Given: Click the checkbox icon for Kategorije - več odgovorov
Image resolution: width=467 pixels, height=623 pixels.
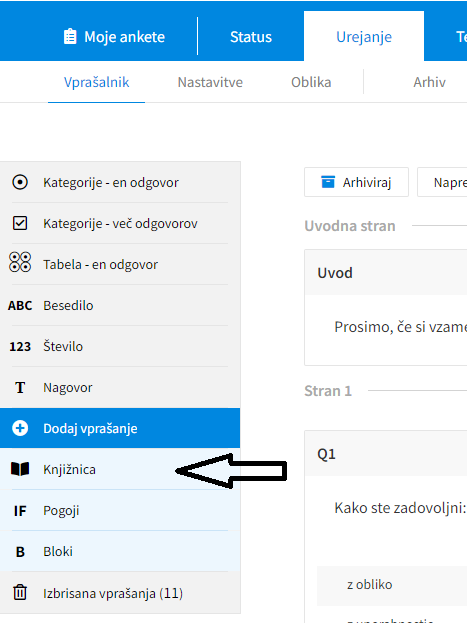Looking at the screenshot, I should (20, 223).
